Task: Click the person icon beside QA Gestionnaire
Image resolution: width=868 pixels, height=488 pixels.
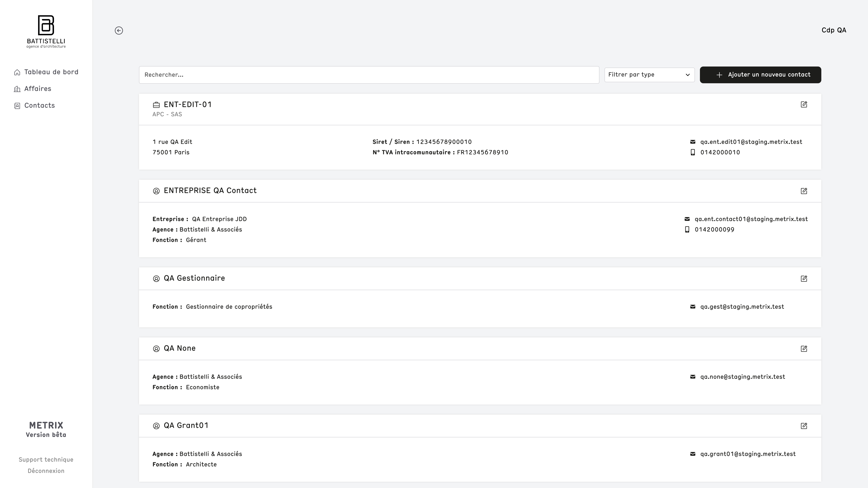Action: click(156, 279)
